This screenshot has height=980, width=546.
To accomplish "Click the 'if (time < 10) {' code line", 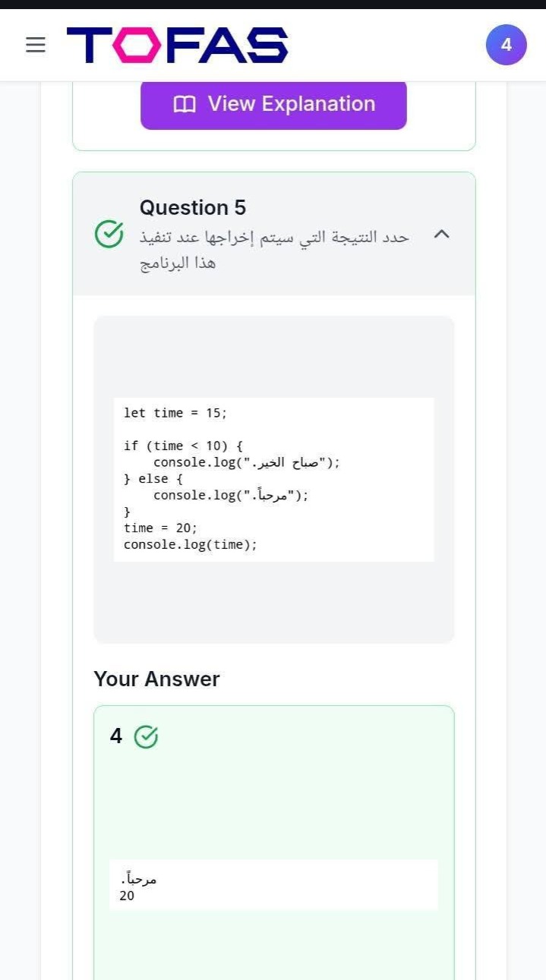I will click(x=183, y=446).
